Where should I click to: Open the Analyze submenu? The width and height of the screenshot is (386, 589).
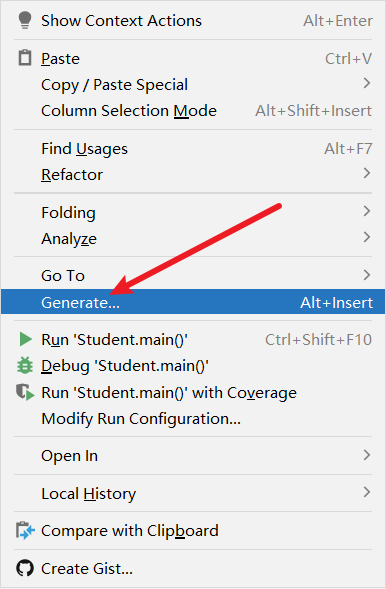tap(193, 239)
